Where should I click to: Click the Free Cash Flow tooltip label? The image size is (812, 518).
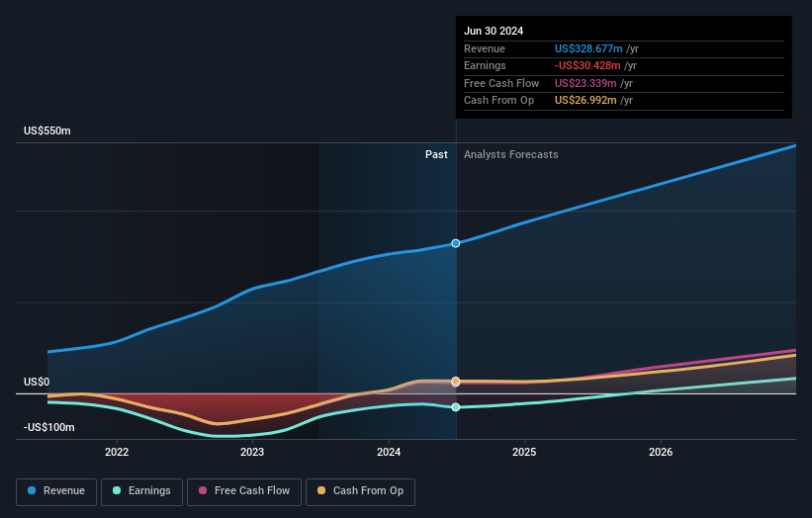coord(501,83)
